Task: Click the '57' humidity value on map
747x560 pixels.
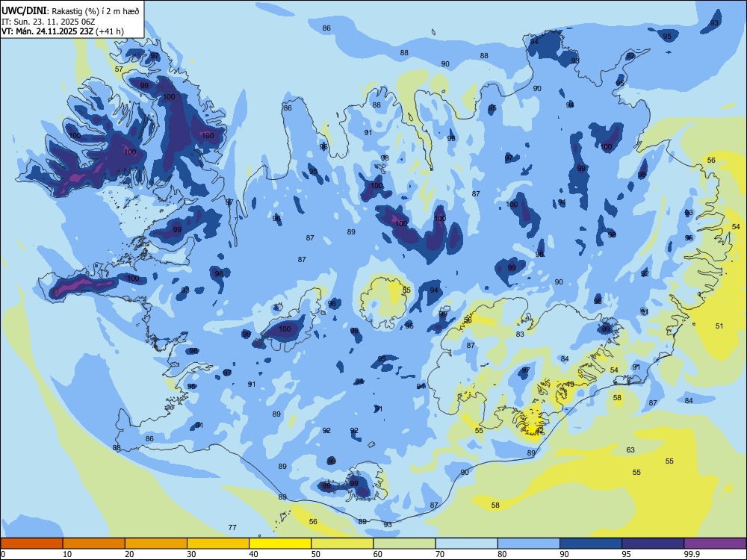Action: (119, 69)
